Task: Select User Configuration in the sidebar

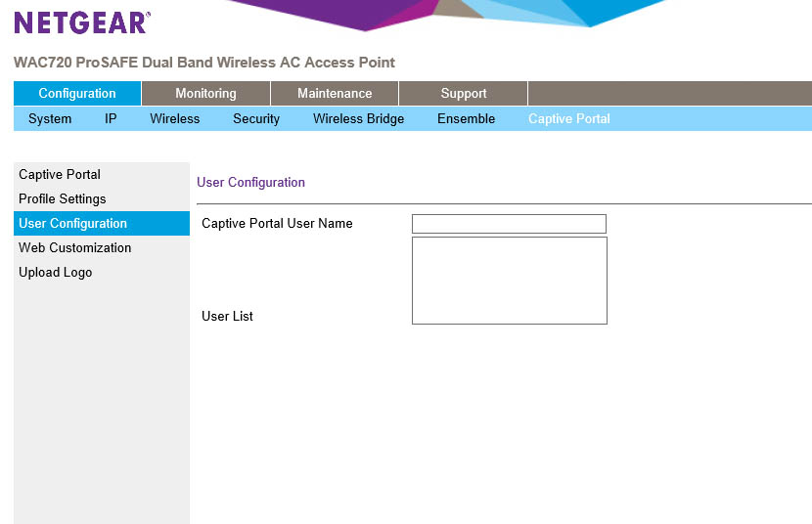Action: pos(102,223)
